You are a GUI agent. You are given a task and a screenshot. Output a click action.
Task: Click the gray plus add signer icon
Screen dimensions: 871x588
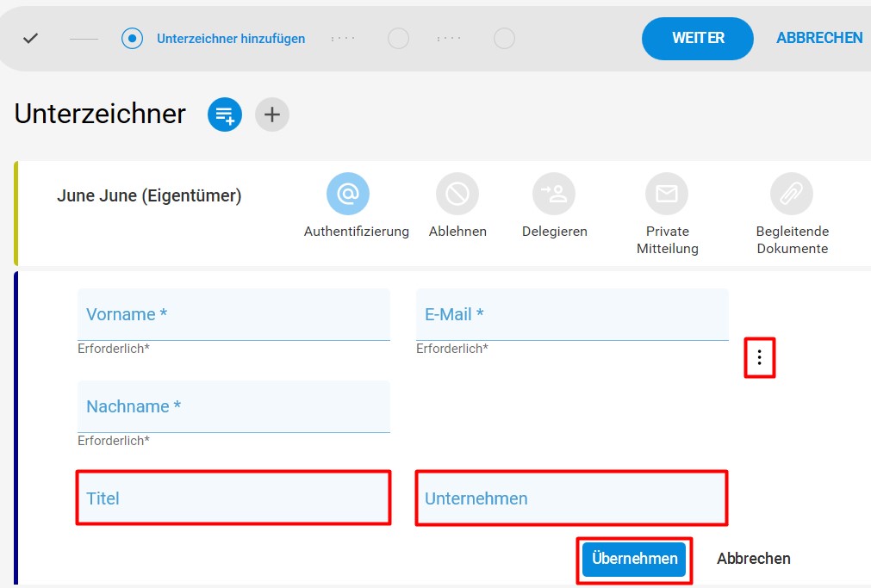(x=272, y=115)
